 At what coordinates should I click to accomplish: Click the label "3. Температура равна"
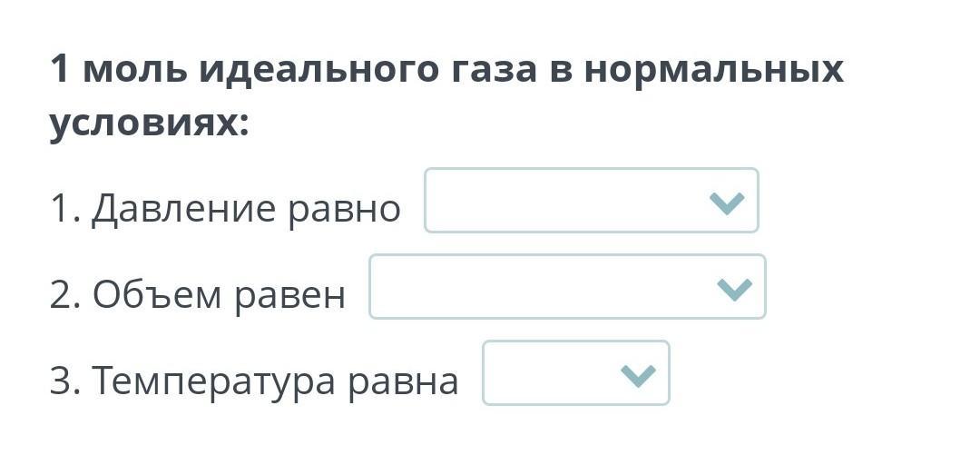tap(254, 381)
